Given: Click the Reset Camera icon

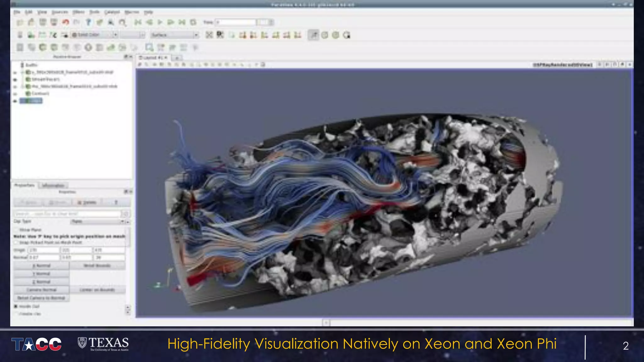Looking at the screenshot, I should click(209, 35).
